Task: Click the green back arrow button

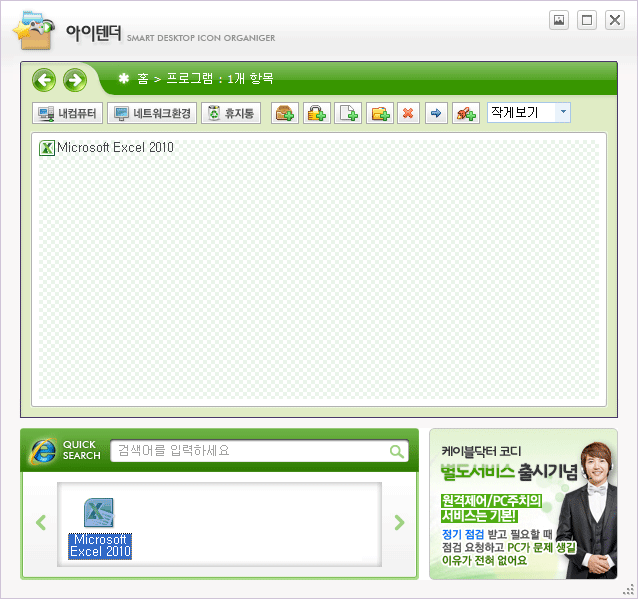Action: (x=44, y=80)
